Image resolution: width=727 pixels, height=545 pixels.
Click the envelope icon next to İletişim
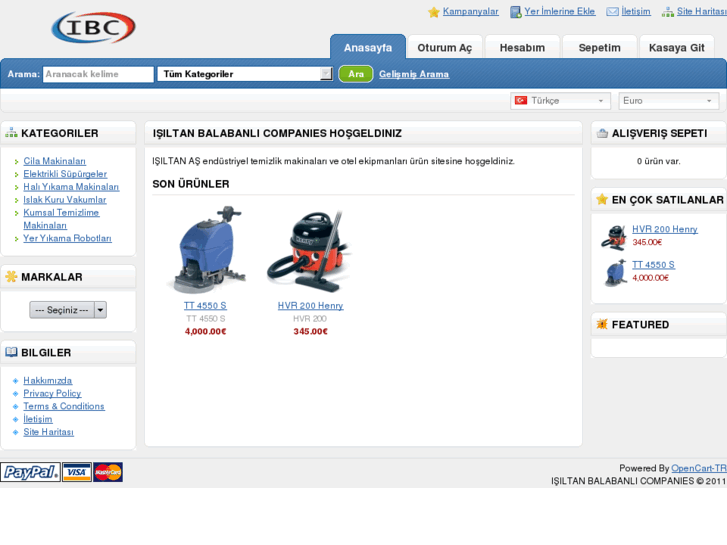[x=612, y=12]
